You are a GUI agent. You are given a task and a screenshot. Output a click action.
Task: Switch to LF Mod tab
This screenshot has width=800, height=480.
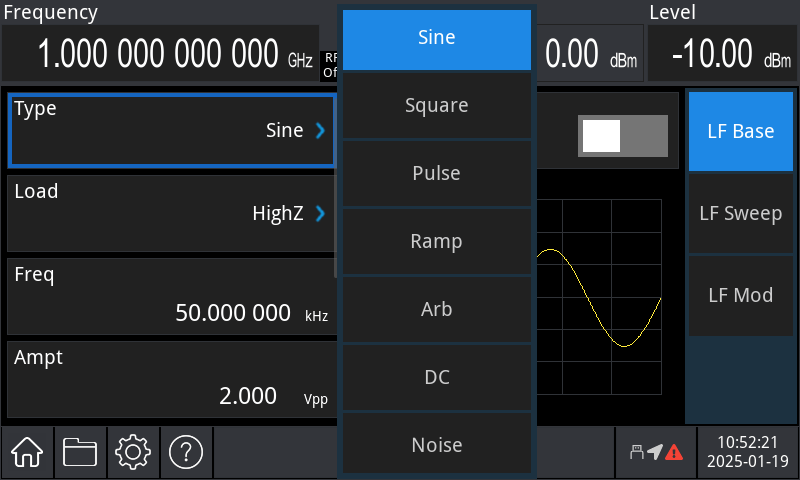tap(741, 295)
